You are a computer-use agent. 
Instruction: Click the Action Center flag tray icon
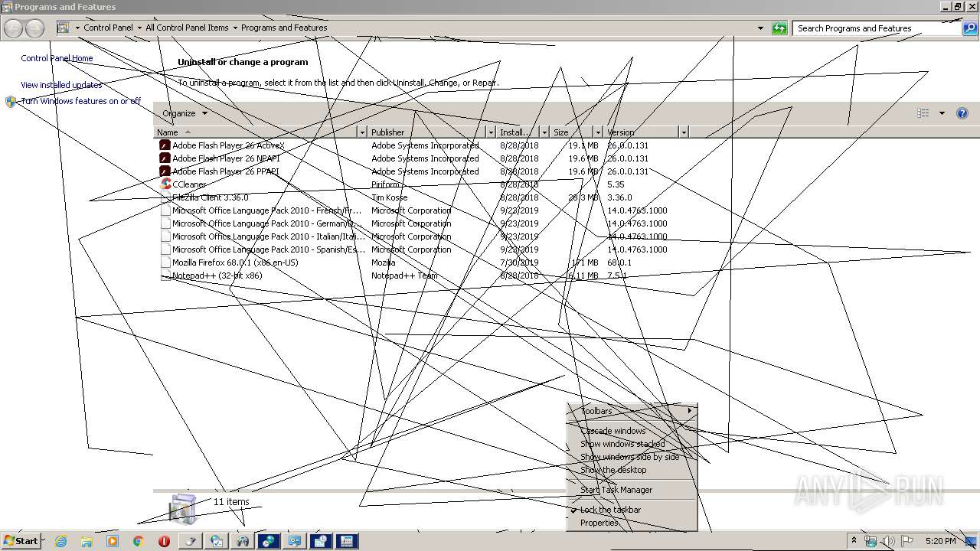[x=907, y=541]
